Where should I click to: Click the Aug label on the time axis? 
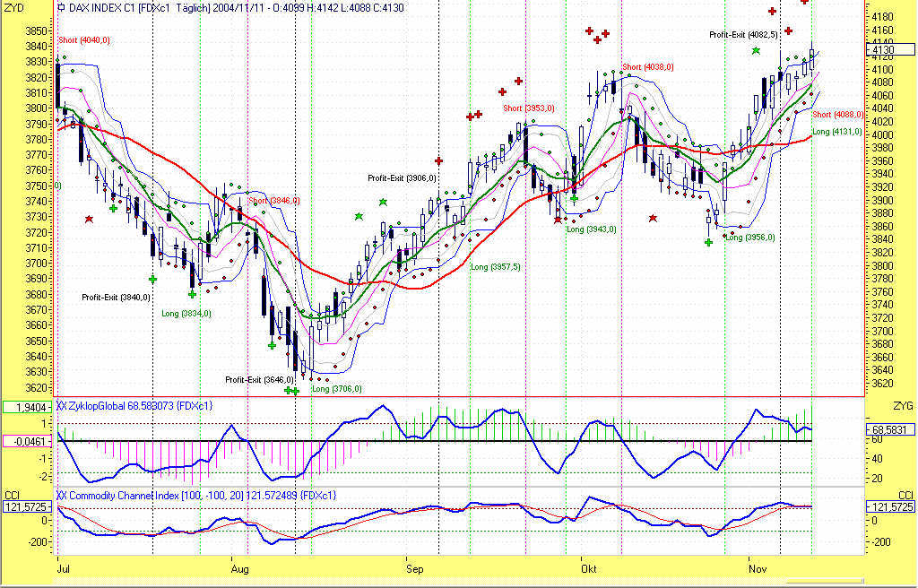(240, 569)
